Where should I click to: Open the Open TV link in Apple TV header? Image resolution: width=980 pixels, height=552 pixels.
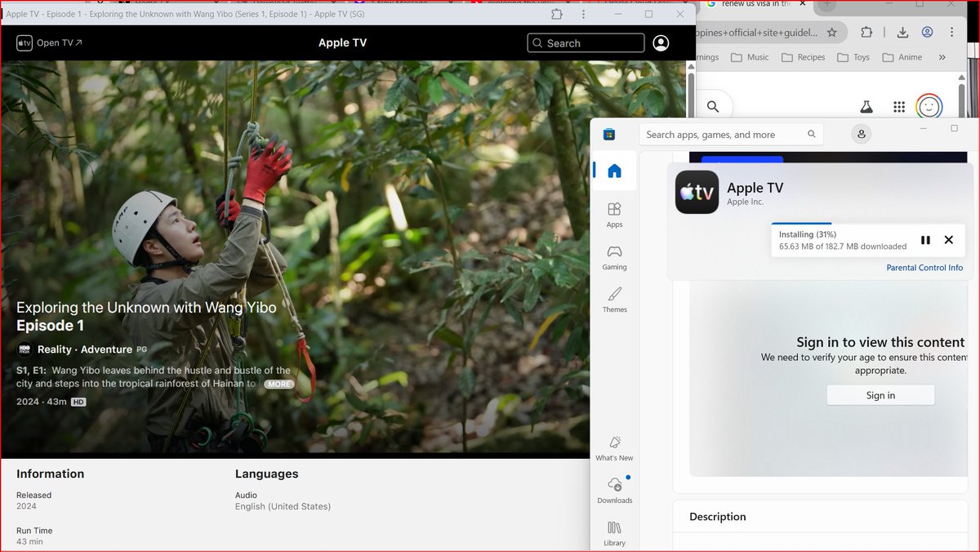tap(60, 43)
